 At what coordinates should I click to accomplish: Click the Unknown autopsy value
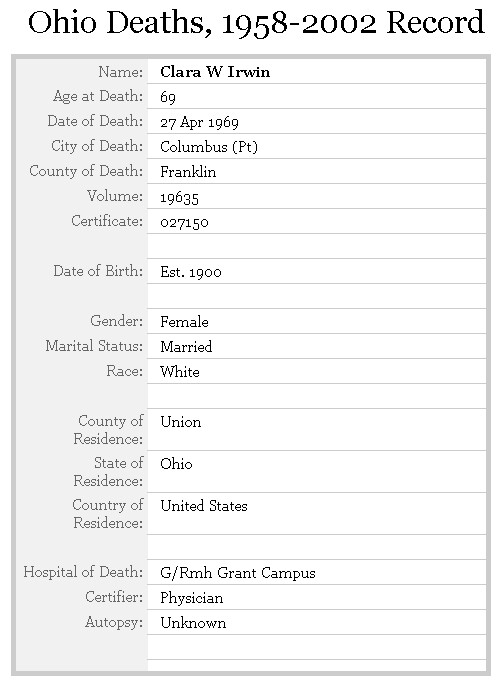click(193, 623)
